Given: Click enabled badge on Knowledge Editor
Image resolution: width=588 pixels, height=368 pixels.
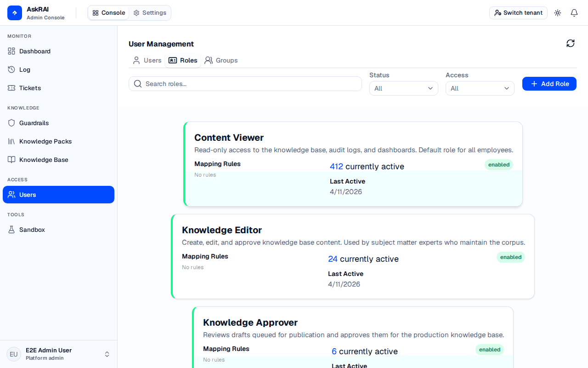Looking at the screenshot, I should [511, 257].
